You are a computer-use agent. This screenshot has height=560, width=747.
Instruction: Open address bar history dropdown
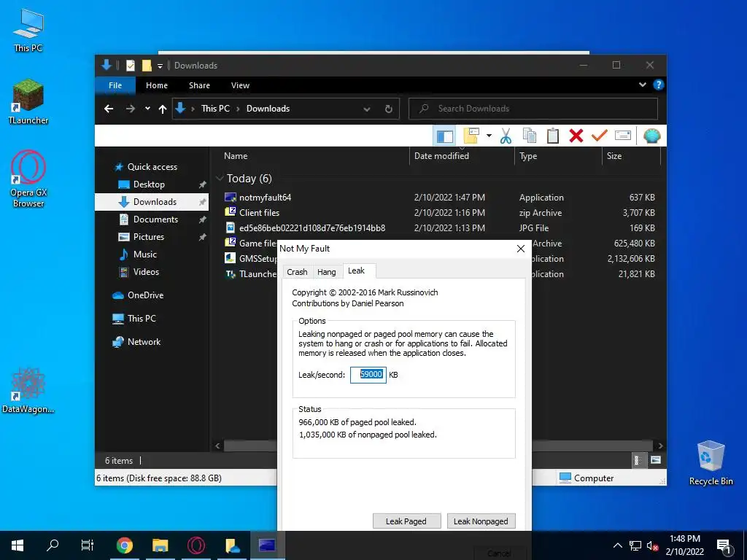367,109
